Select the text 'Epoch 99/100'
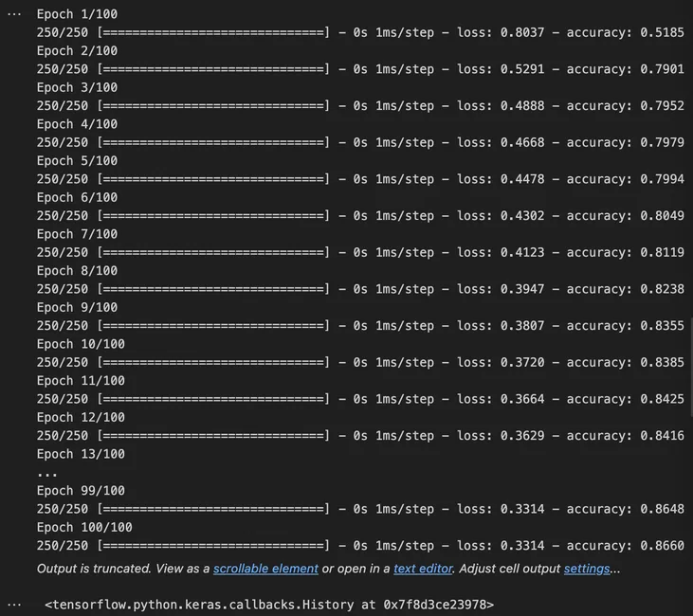Image resolution: width=693 pixels, height=616 pixels. tap(81, 491)
